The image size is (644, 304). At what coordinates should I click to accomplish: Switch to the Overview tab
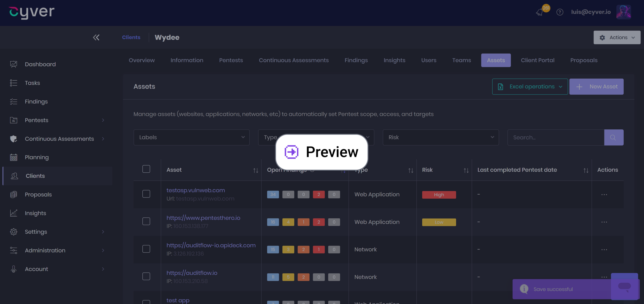(x=142, y=60)
